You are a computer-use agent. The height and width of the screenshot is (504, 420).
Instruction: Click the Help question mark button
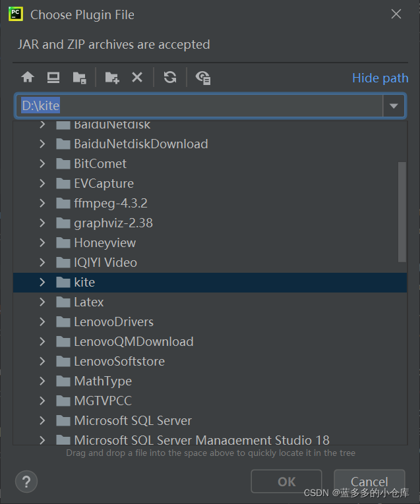coord(27,481)
